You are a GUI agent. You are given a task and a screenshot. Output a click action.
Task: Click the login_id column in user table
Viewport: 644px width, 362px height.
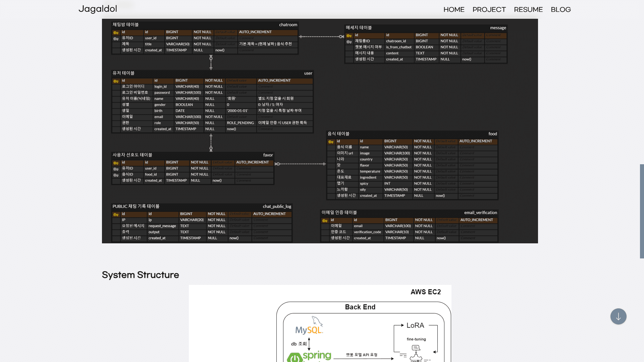160,86
